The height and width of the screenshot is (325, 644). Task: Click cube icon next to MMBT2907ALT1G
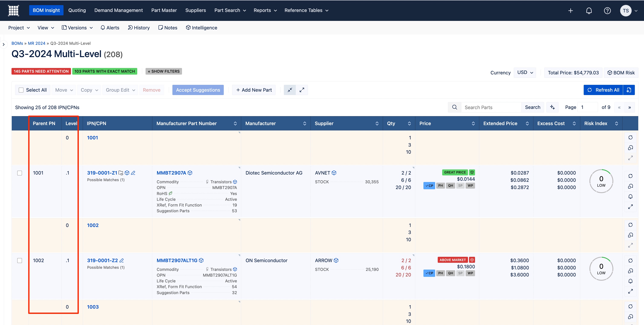(x=201, y=260)
